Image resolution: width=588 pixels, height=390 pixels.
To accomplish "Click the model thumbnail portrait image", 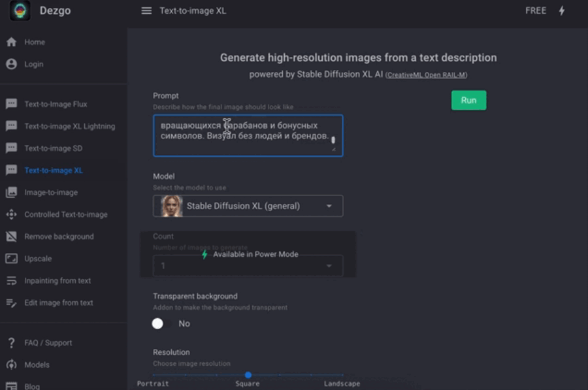I will tap(172, 206).
